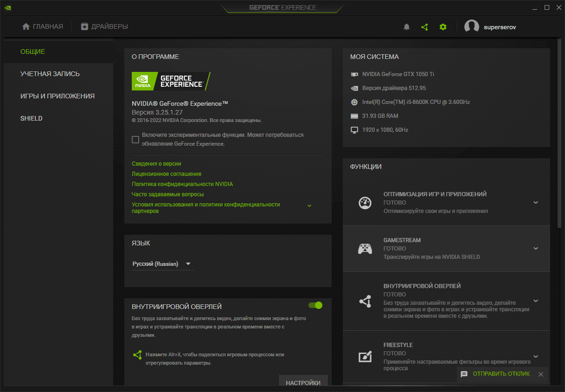
Task: Click the 1920 x 1080, 60Hz text
Action: tap(385, 130)
